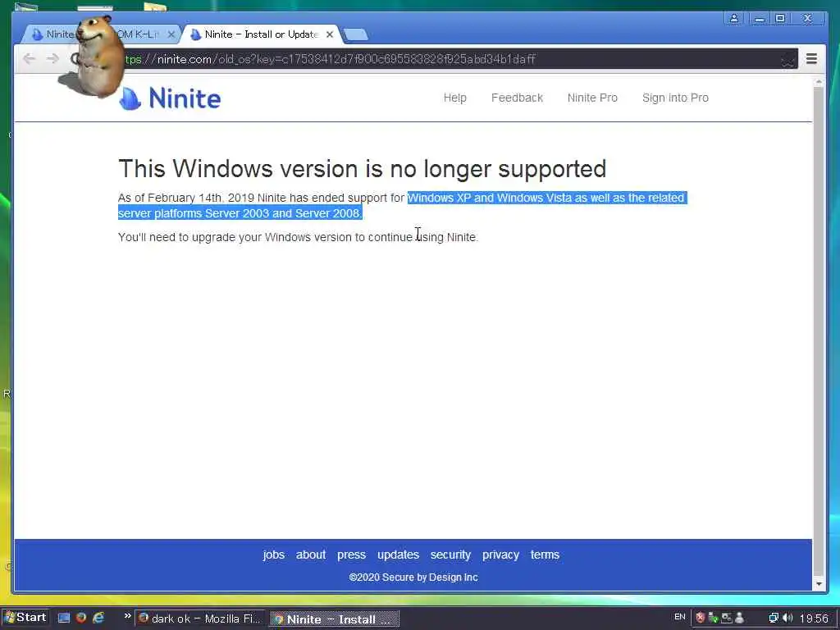Close the K-Lite browser tab
The image size is (840, 630).
coord(171,34)
